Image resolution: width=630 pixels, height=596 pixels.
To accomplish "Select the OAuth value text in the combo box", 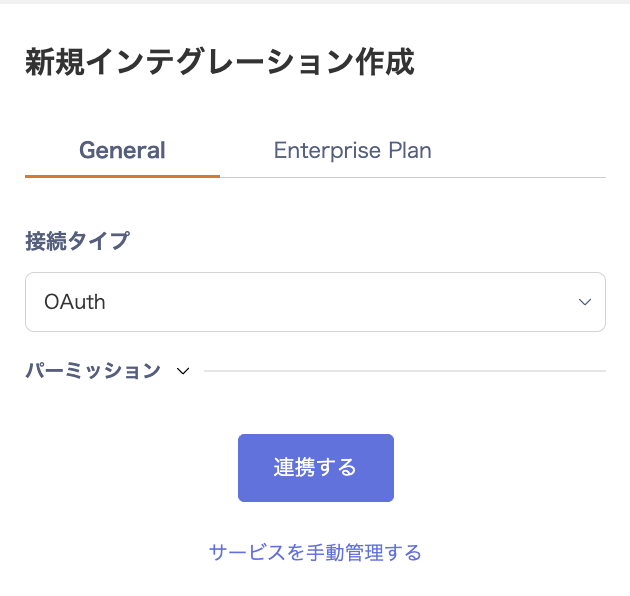I will (75, 302).
